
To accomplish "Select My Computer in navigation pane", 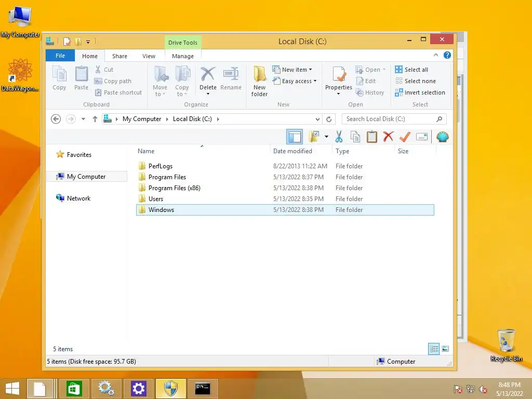I will [x=87, y=177].
